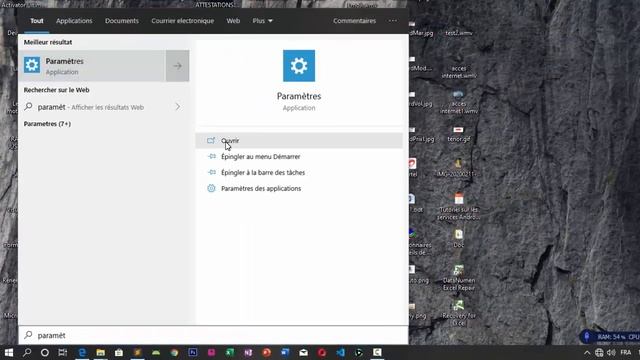Click the pin icon beside Épingler au menu Démarrer

(x=211, y=156)
